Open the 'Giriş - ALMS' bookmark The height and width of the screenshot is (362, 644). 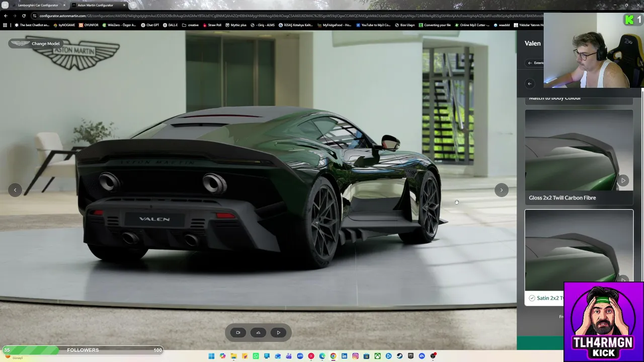coord(264,25)
